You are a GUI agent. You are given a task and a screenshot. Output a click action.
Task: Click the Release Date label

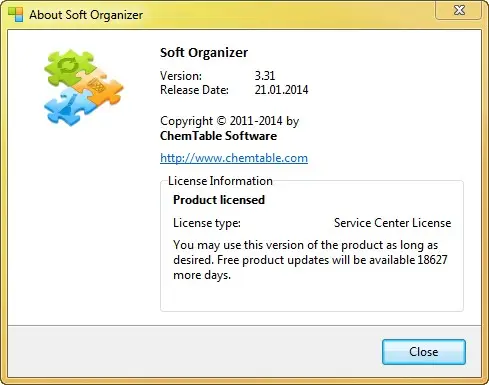(194, 90)
